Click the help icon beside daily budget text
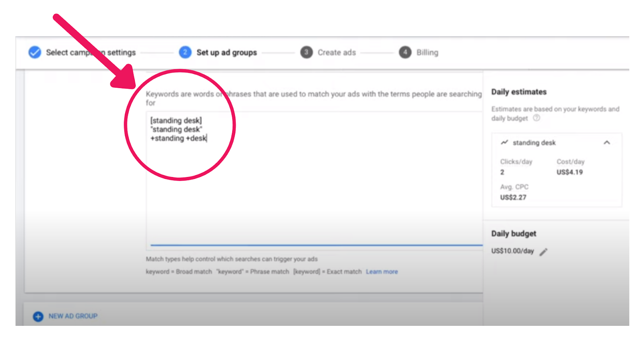The width and height of the screenshot is (644, 362). point(536,118)
